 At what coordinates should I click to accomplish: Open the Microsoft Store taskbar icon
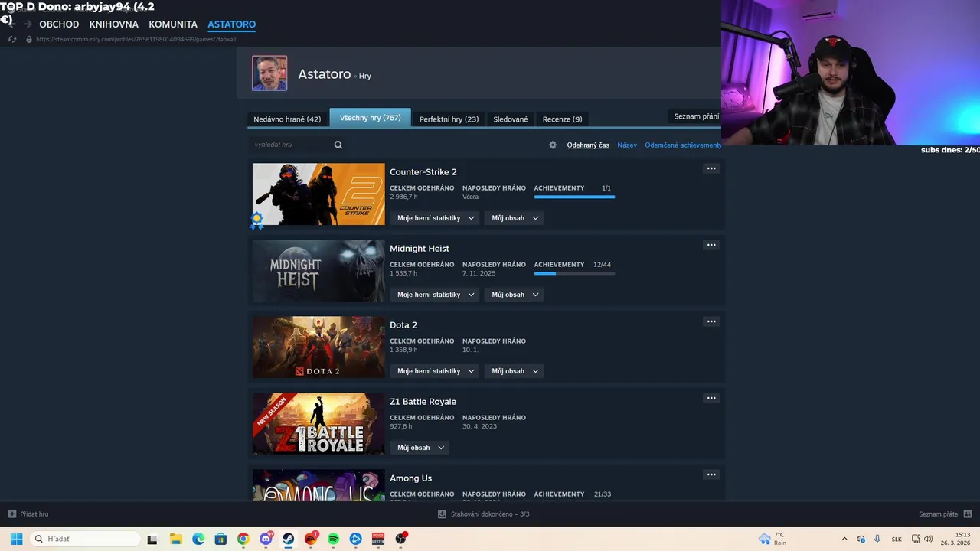220,539
